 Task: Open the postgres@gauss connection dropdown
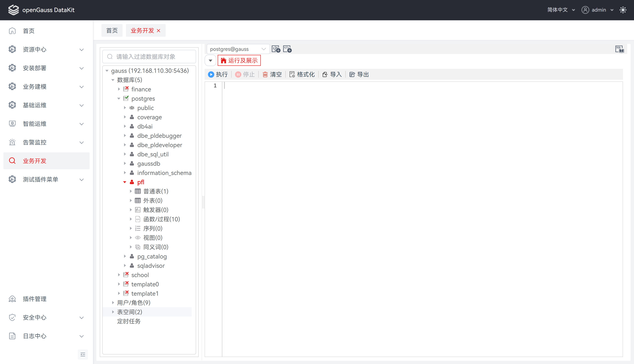pos(238,49)
